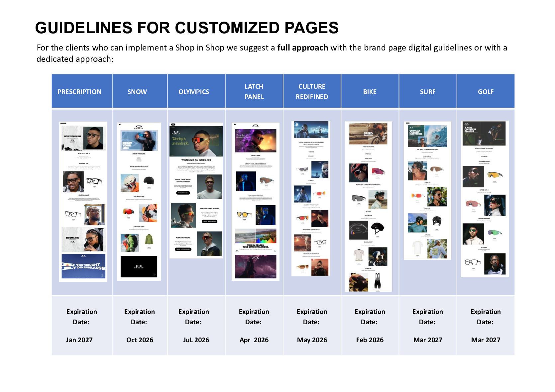The width and height of the screenshot is (555, 392).
Task: Select the "Jan 2027" expiration date
Action: [79, 340]
